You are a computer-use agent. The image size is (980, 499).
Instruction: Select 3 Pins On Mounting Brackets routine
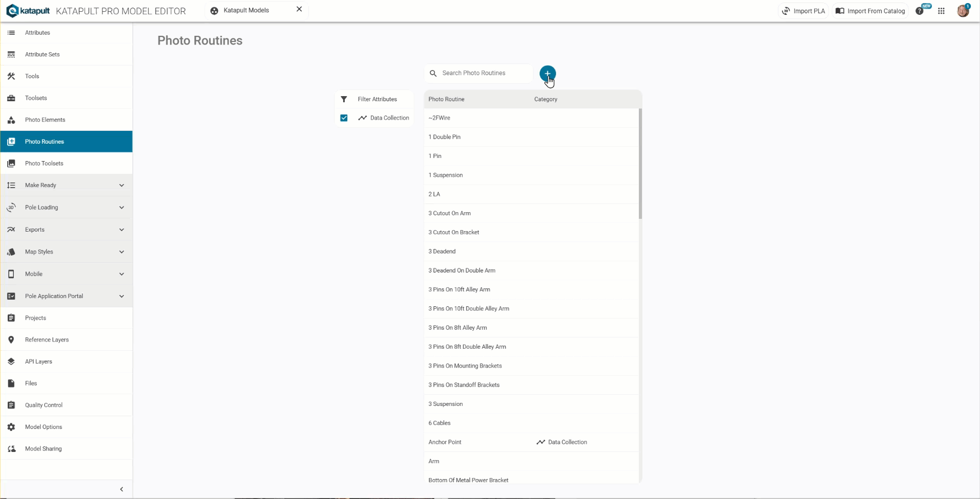[x=531, y=366]
